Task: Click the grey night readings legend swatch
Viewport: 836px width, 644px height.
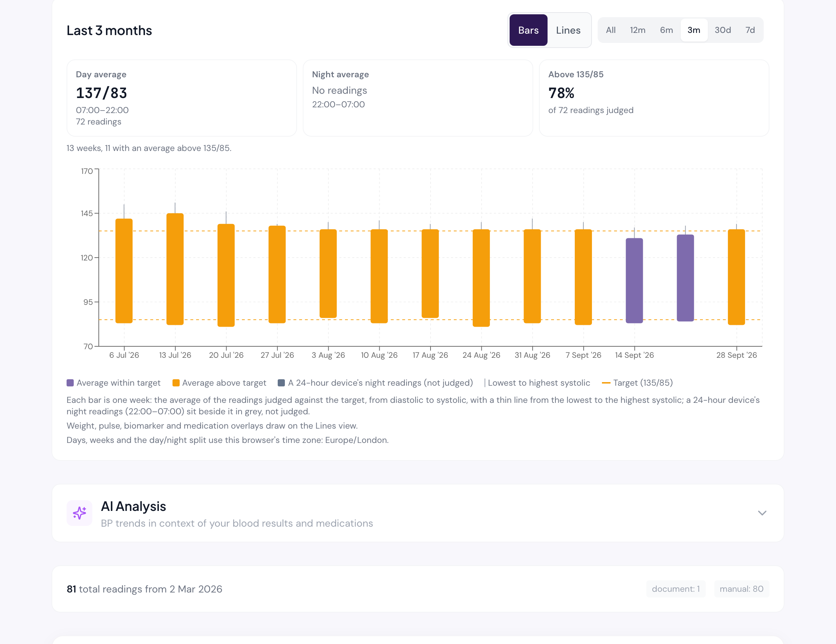Action: pyautogui.click(x=281, y=383)
